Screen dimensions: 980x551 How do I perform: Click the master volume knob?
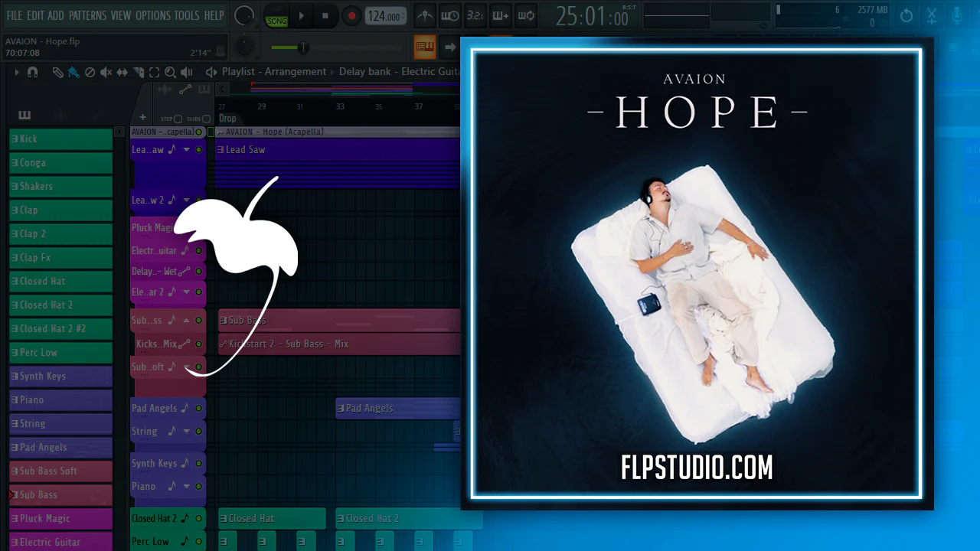pos(244,15)
